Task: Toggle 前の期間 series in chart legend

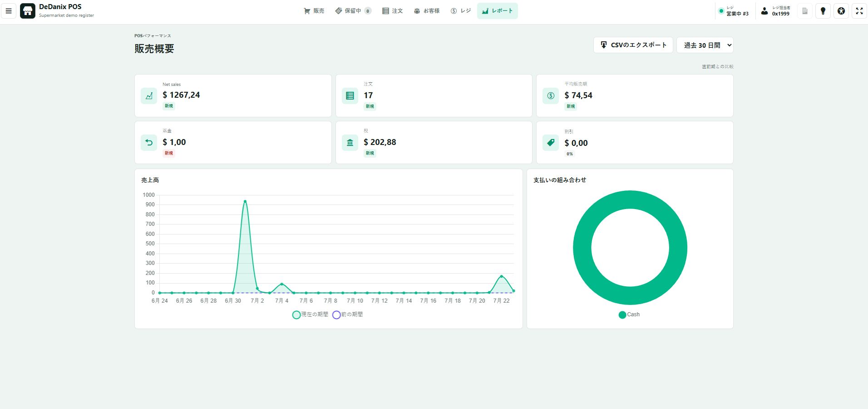Action: pos(347,314)
